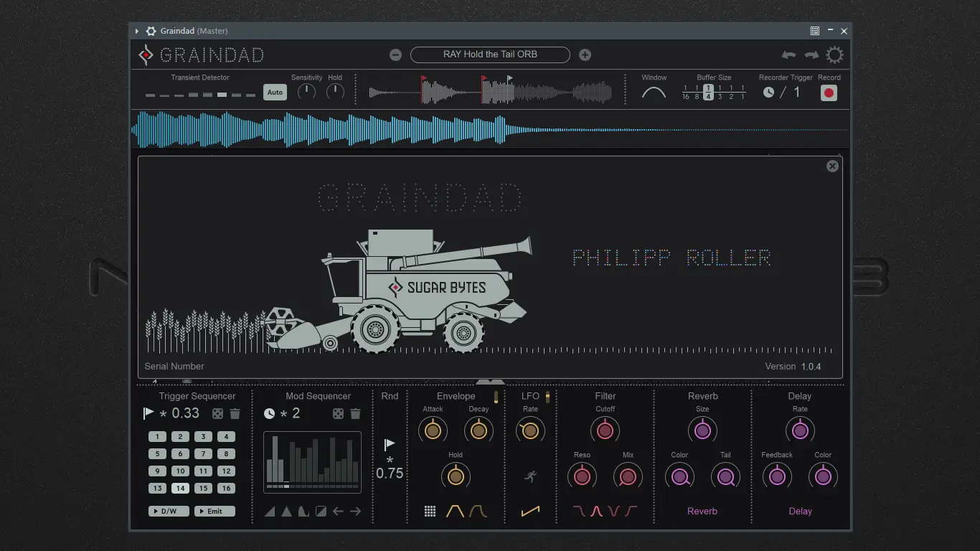Toggle trigger step 1
Viewport: 980px width, 551px height.
(x=157, y=436)
